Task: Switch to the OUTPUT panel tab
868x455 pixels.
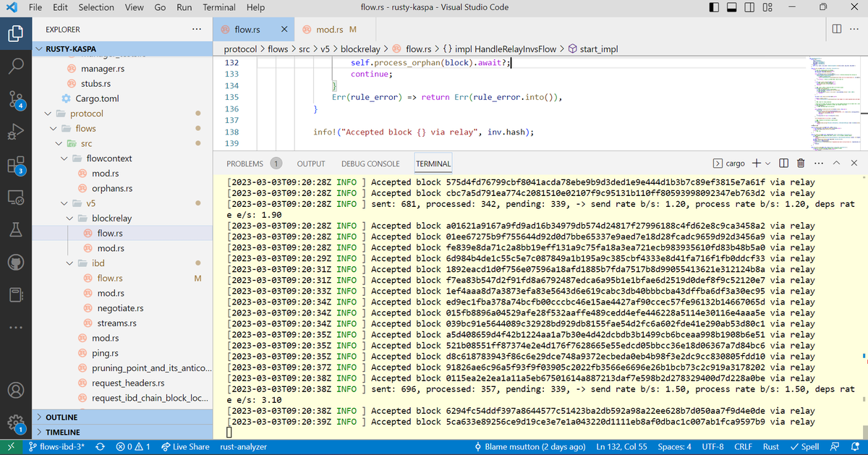Action: click(311, 163)
